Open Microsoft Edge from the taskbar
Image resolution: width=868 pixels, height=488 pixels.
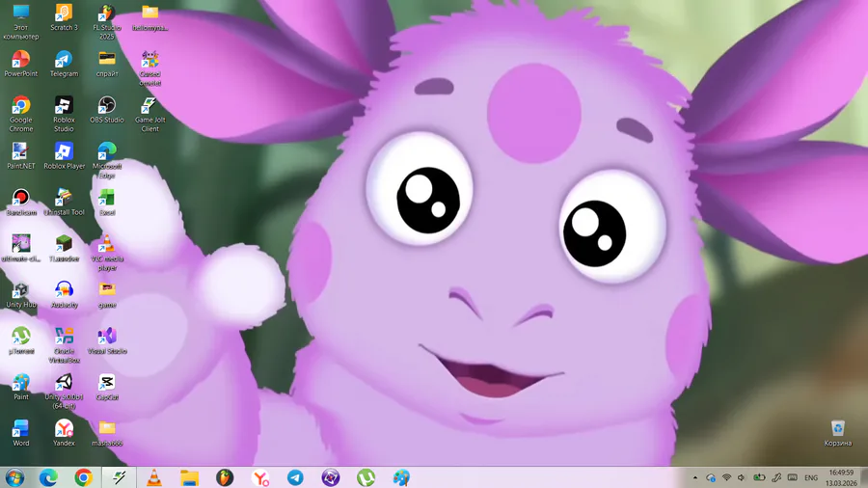click(x=49, y=477)
